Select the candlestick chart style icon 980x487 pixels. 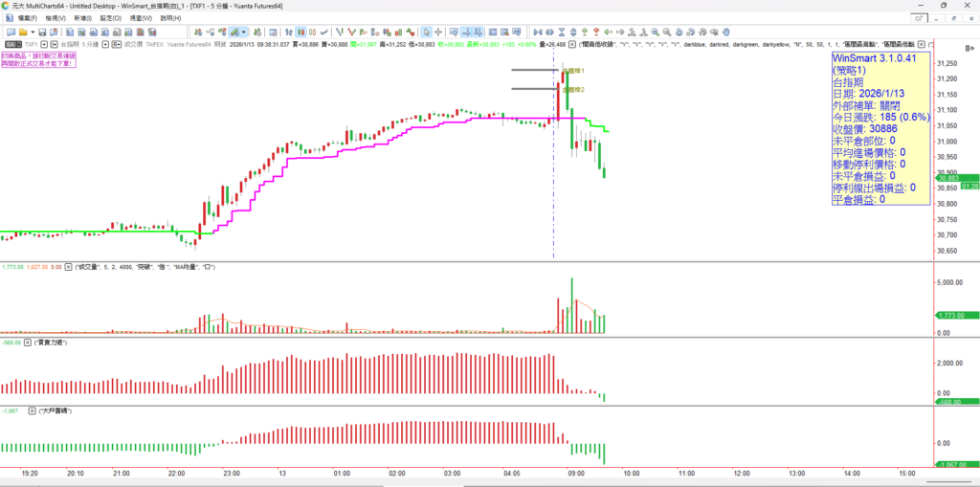301,32
